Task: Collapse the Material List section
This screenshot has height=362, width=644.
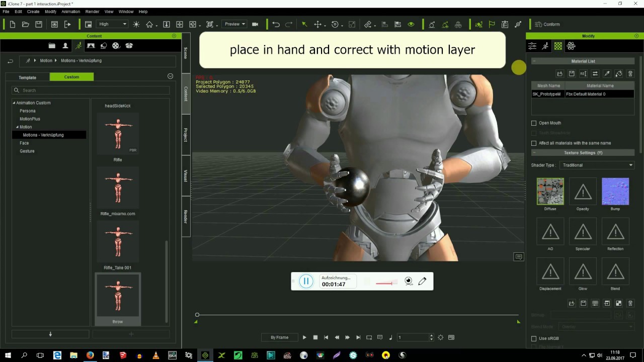Action: tap(534, 61)
